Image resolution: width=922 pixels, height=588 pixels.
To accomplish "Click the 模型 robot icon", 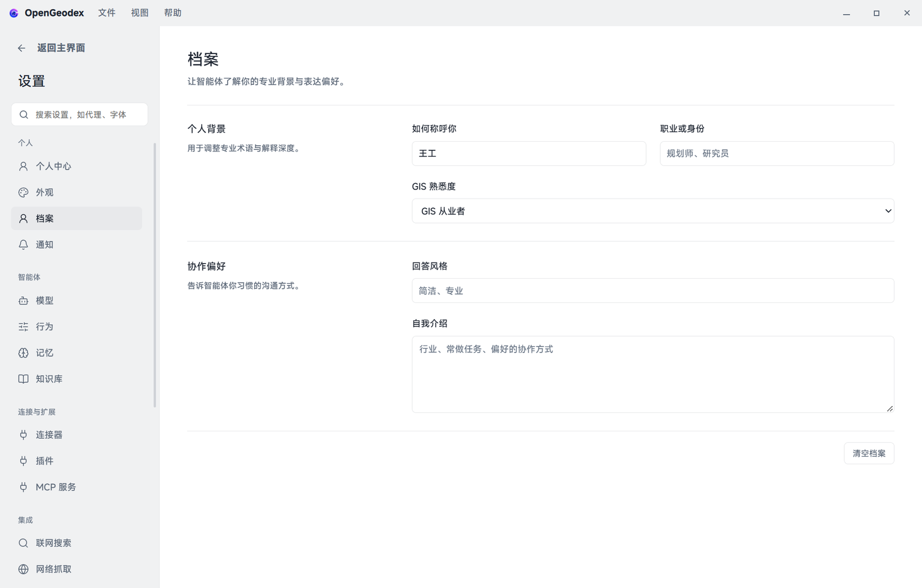I will click(23, 301).
